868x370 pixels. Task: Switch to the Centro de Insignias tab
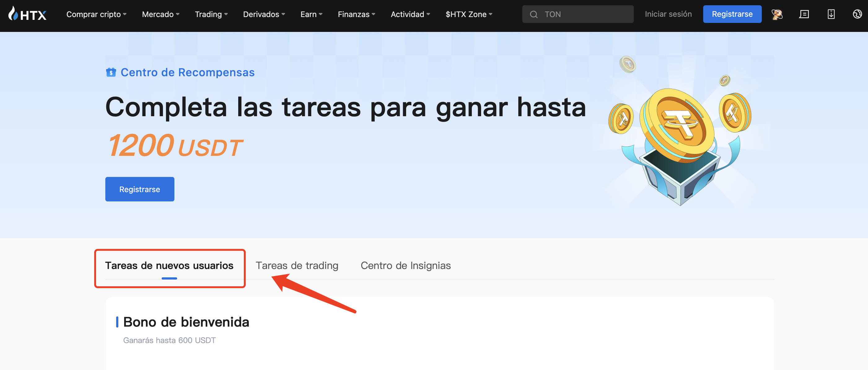tap(406, 266)
